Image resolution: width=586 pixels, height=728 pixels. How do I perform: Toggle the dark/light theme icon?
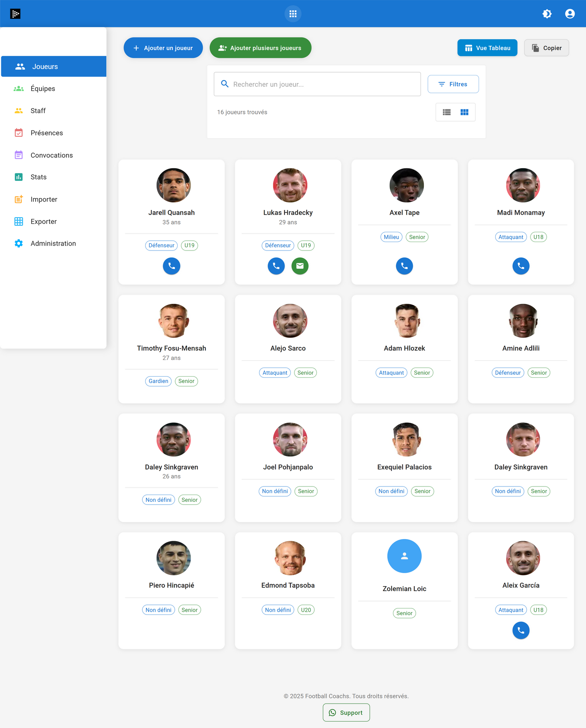coord(547,14)
